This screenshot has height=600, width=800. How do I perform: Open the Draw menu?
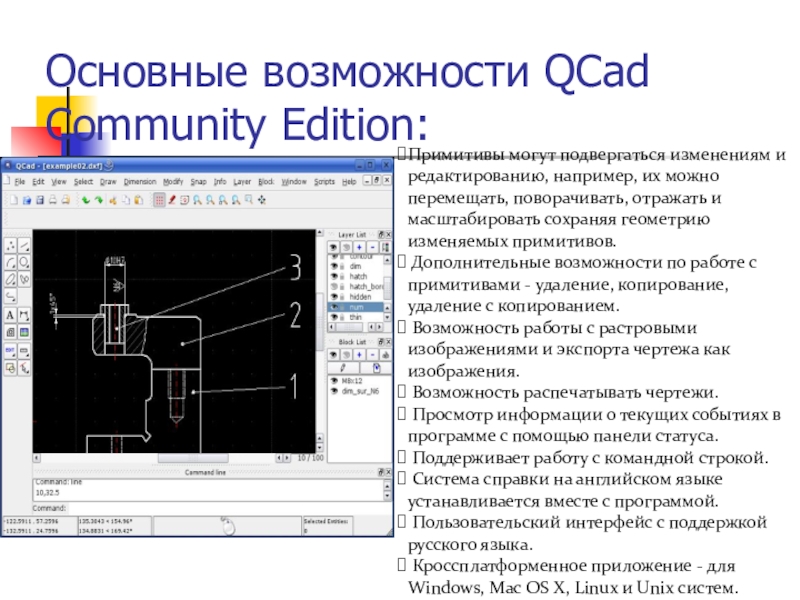coord(108,182)
